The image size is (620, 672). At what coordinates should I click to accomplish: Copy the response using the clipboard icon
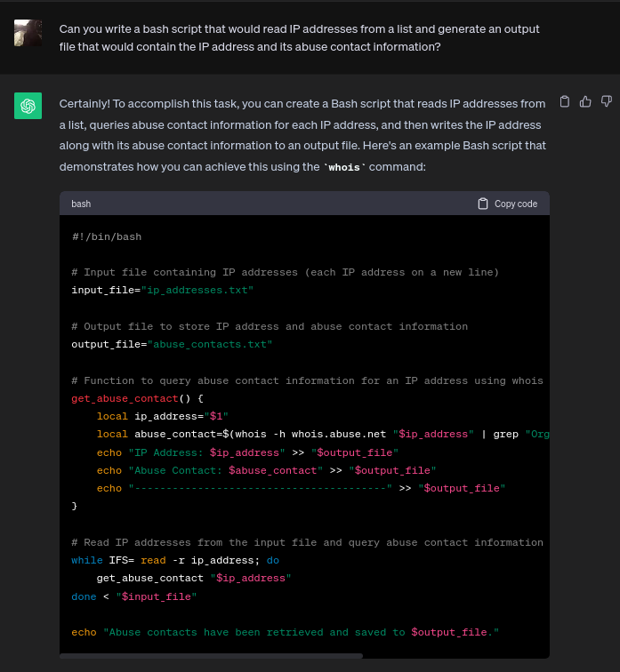coord(565,102)
